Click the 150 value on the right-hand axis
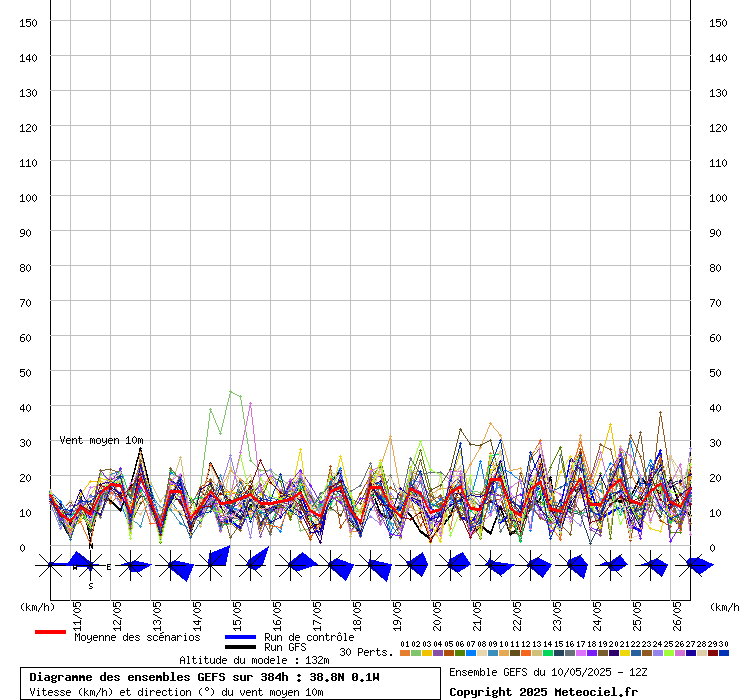740x700 pixels. coord(718,23)
